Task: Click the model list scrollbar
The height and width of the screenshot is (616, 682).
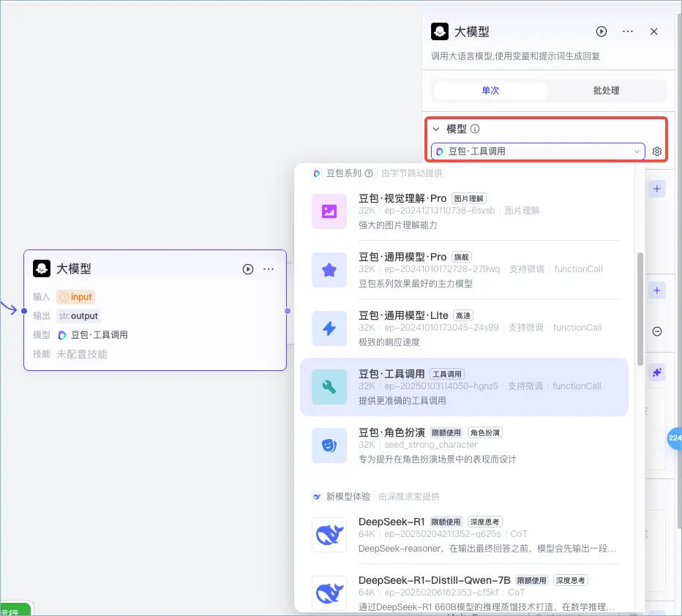Action: click(x=640, y=309)
